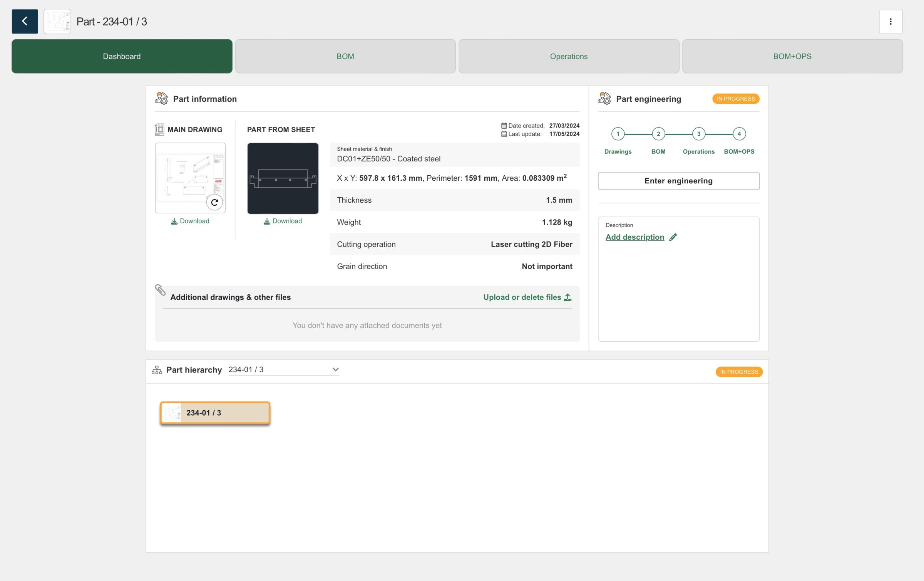Screen dimensions: 924x581
Task: Click the Part hierarchy tree icon
Action: tap(157, 370)
